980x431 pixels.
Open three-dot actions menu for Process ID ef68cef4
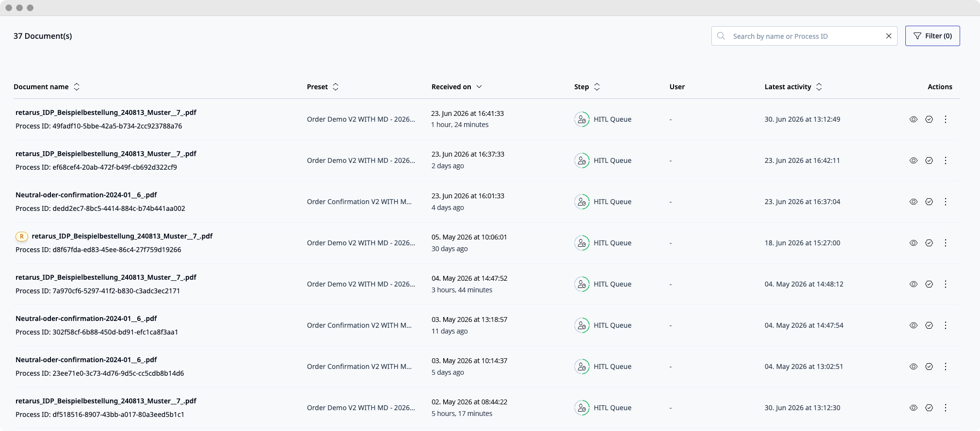click(946, 160)
